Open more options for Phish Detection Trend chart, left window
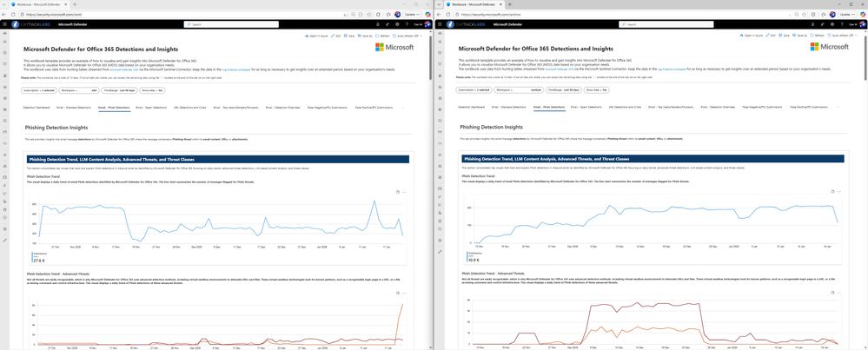 pos(404,192)
